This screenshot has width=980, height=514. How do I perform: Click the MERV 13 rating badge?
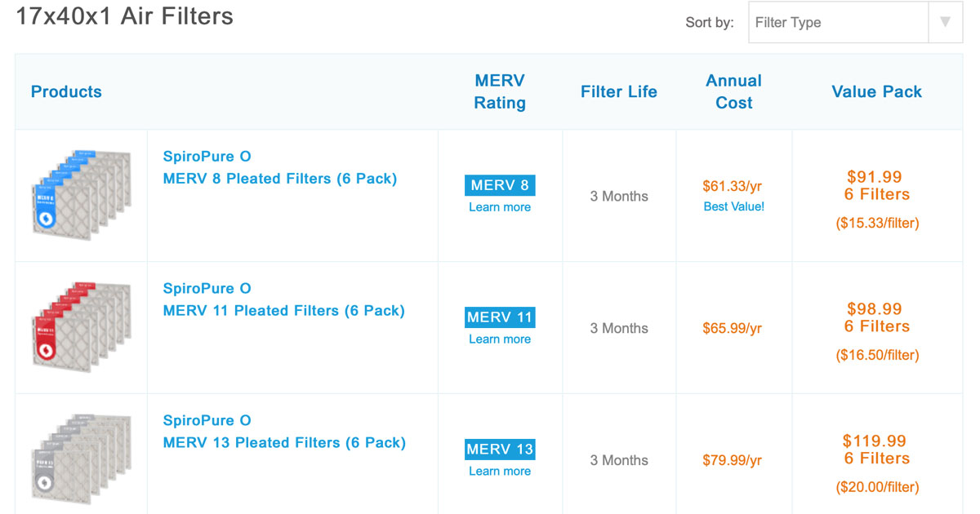(x=500, y=450)
